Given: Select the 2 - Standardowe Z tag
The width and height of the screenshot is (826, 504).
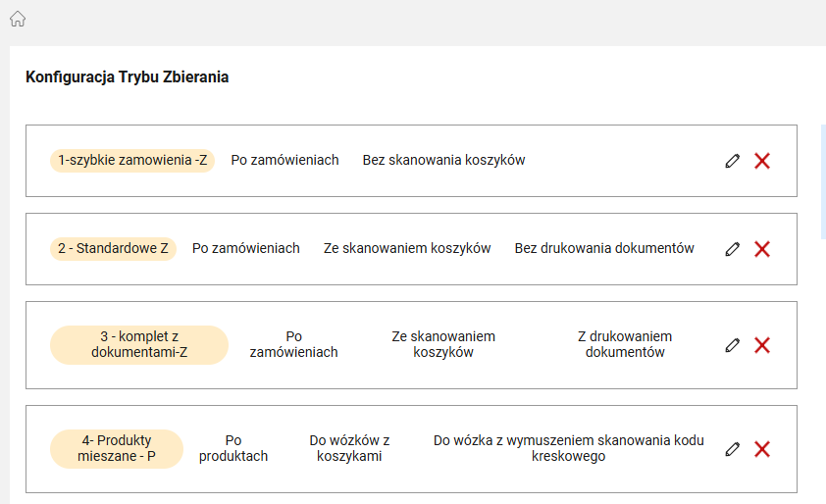Looking at the screenshot, I should coord(113,248).
